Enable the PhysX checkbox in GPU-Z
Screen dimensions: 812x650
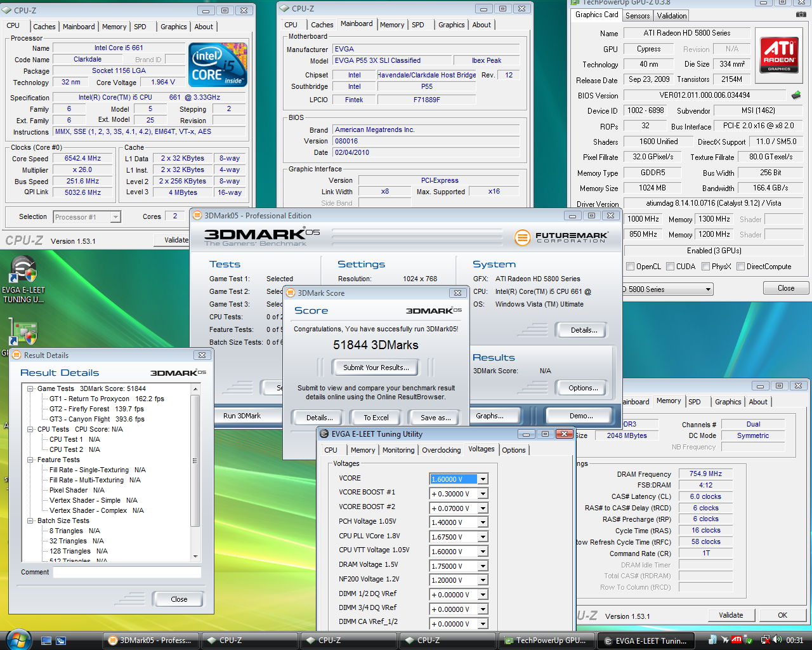click(705, 267)
